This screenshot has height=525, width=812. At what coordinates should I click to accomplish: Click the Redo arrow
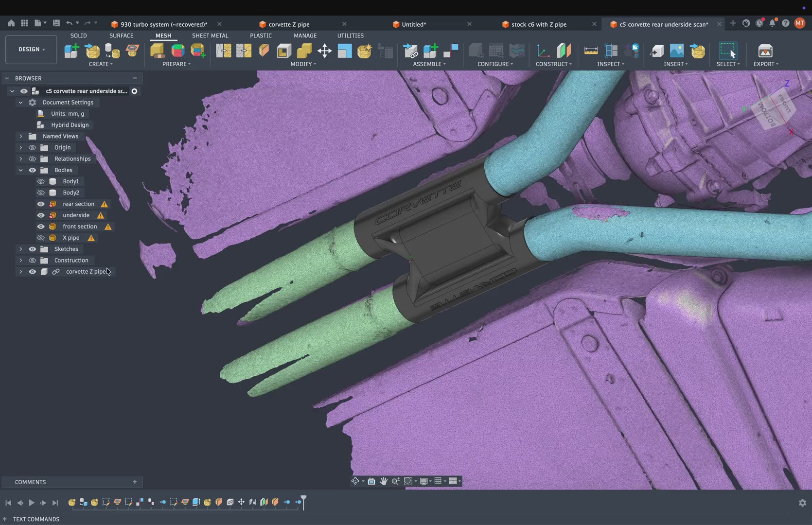point(88,23)
